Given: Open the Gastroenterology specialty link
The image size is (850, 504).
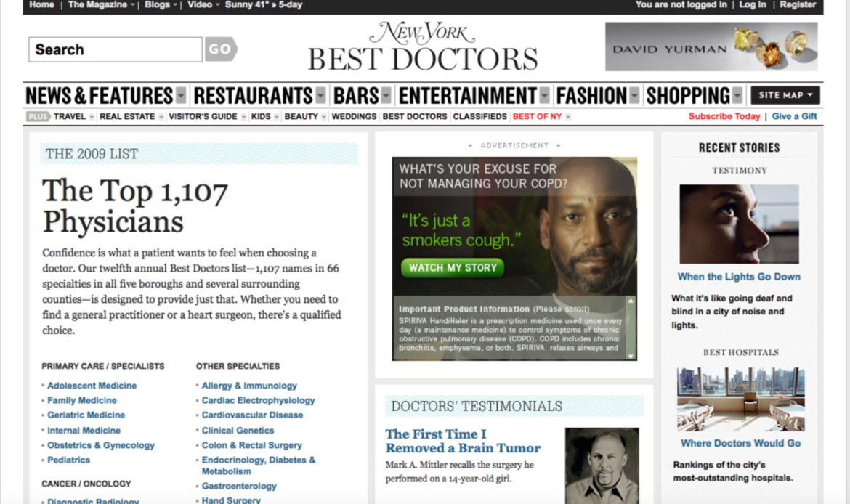Looking at the screenshot, I should pyautogui.click(x=239, y=487).
